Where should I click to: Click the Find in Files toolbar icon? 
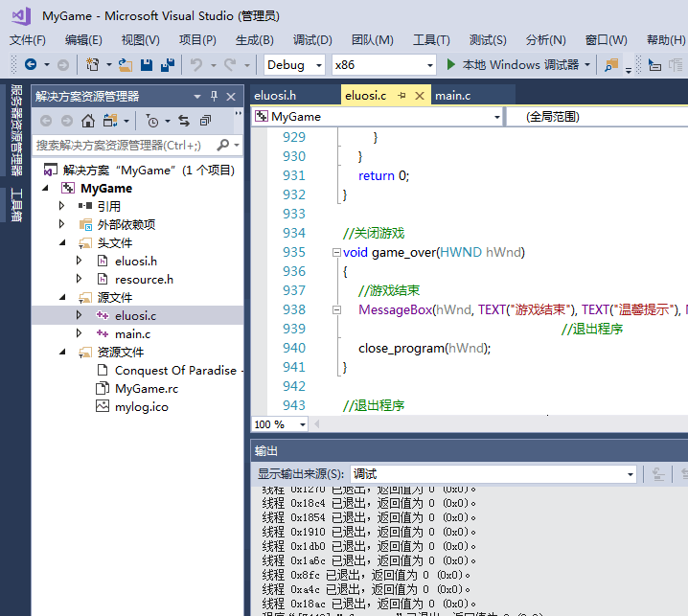coord(611,65)
